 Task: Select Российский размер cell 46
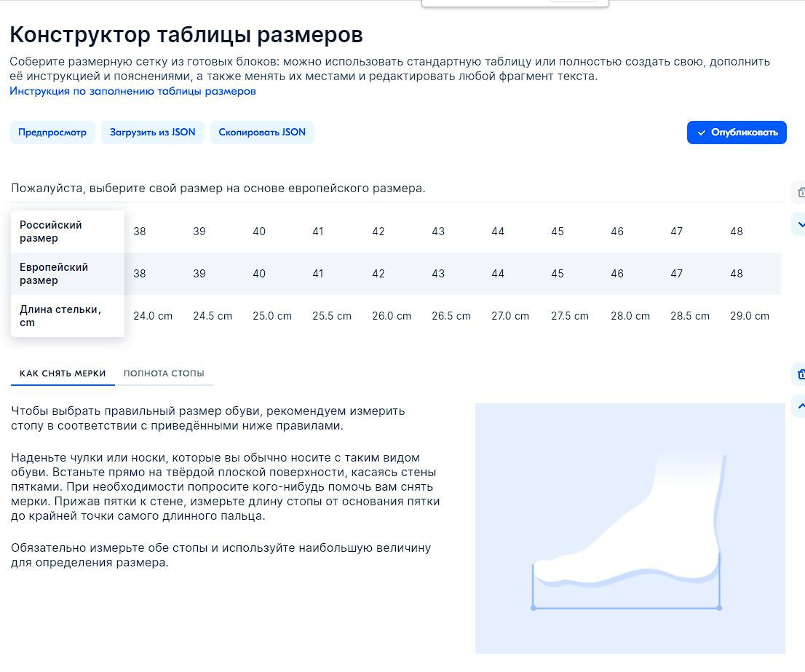(x=617, y=232)
